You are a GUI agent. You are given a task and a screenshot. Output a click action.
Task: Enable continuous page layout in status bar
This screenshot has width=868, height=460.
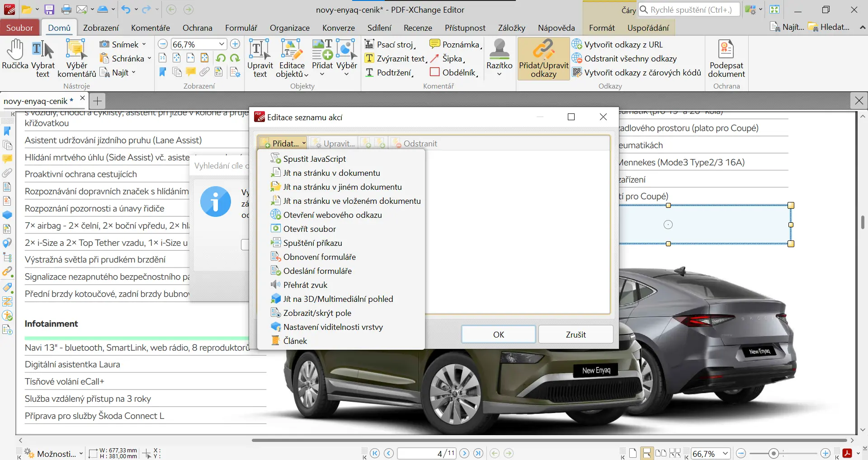[x=647, y=453]
